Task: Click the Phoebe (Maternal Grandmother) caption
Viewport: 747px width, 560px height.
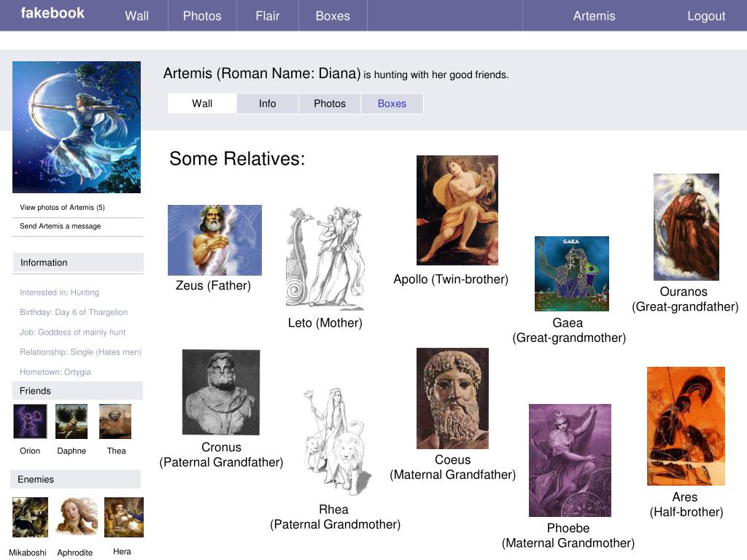Action: click(568, 535)
